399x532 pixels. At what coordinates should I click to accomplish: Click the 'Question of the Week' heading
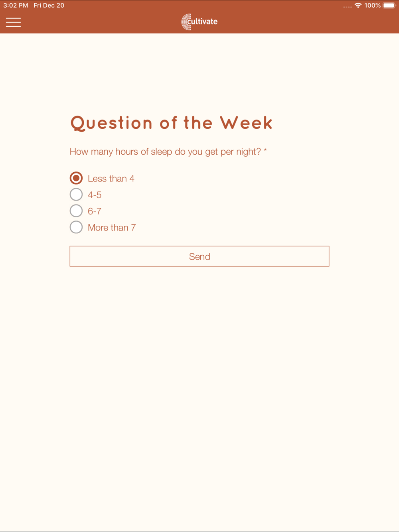[x=172, y=123]
